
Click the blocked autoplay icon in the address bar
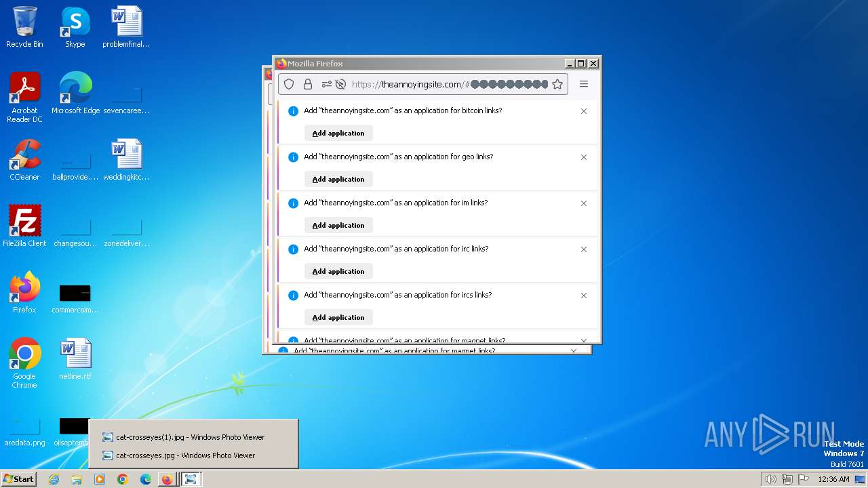coord(341,84)
